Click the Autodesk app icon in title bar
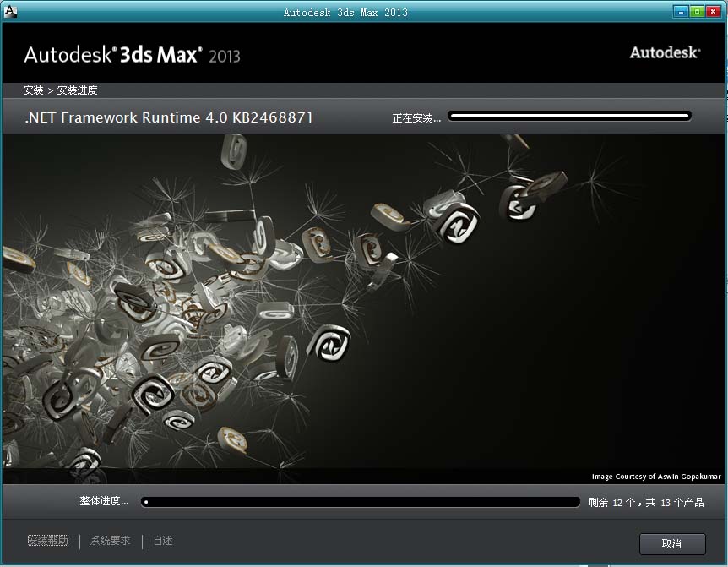 pos(10,12)
